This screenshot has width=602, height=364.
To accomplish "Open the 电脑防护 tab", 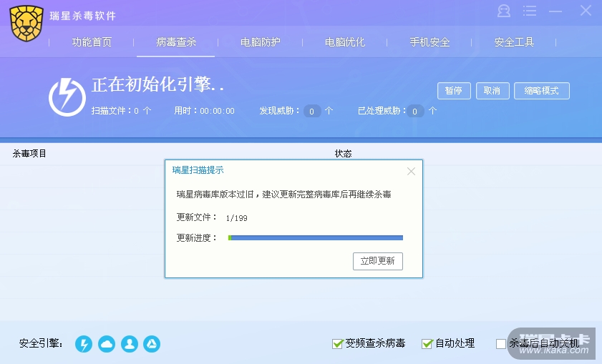I will (x=261, y=42).
